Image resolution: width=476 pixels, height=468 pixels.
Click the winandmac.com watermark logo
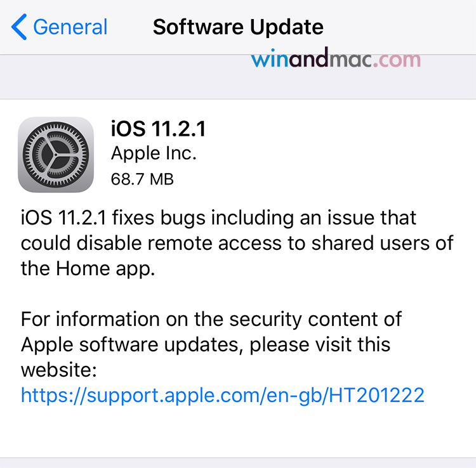coord(336,58)
